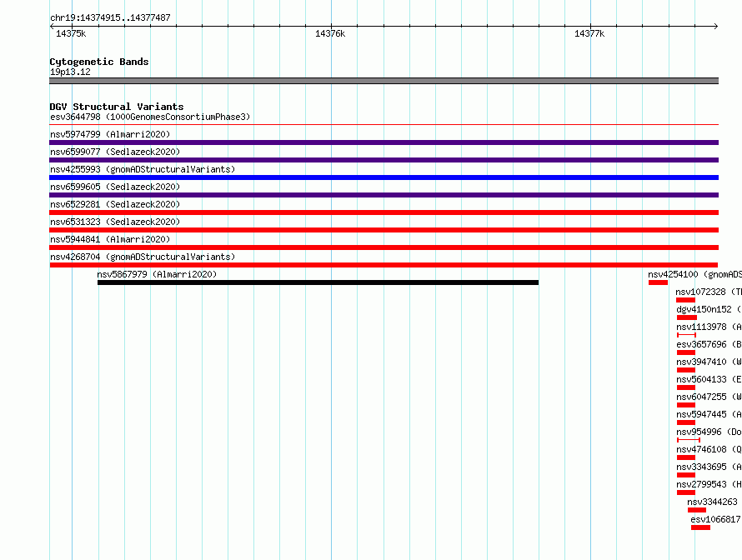Select the red bar under dgv4150n152

(x=687, y=317)
